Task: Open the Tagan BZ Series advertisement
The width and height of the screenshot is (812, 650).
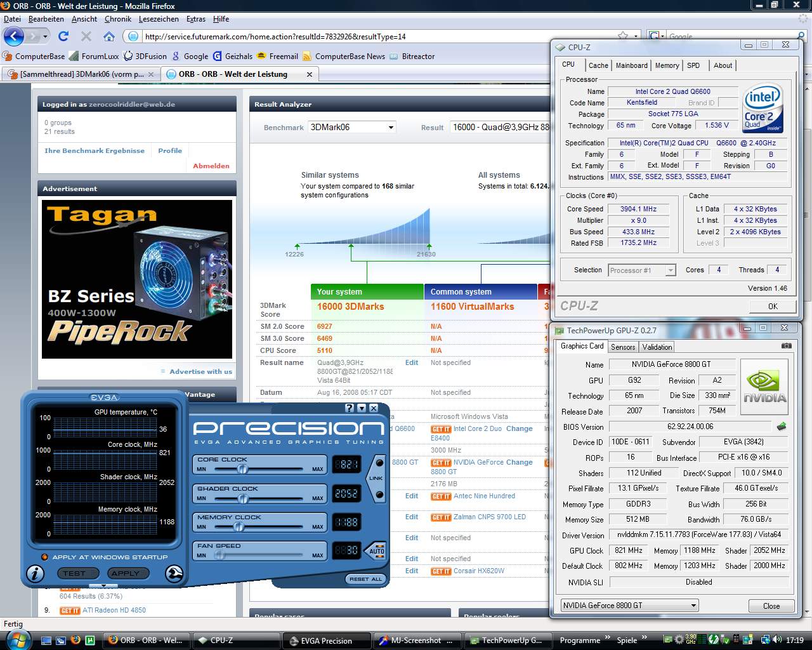Action: click(137, 279)
